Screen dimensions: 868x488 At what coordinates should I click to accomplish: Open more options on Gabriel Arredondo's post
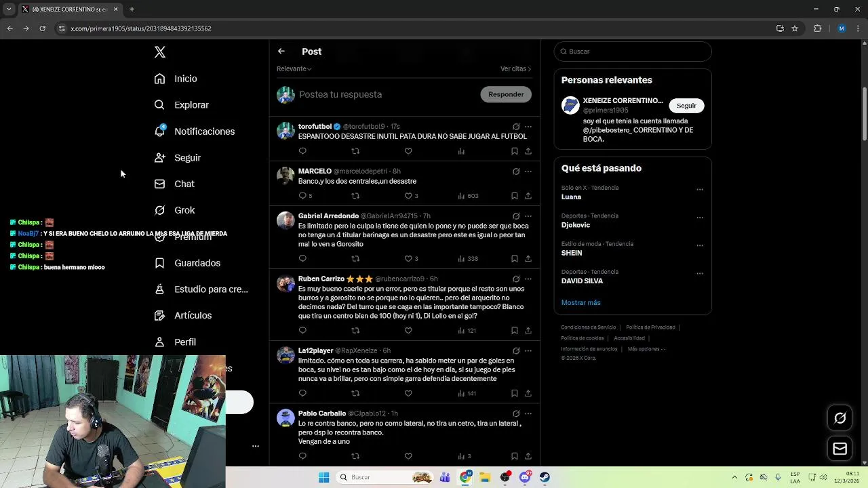[528, 216]
